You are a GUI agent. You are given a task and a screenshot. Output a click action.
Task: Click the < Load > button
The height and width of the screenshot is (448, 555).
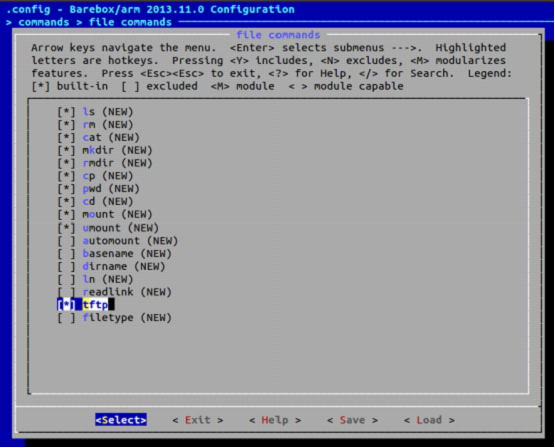click(x=429, y=420)
